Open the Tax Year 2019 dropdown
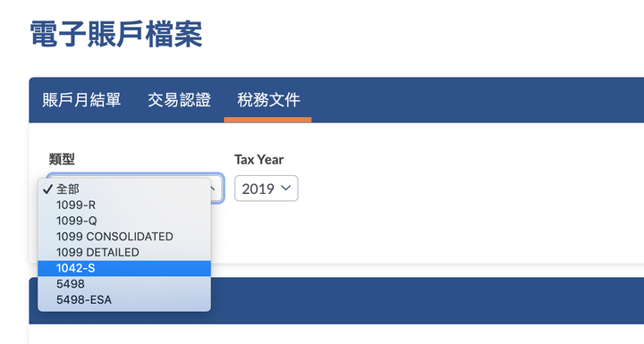Screen dimensions: 644x344 click(x=267, y=189)
